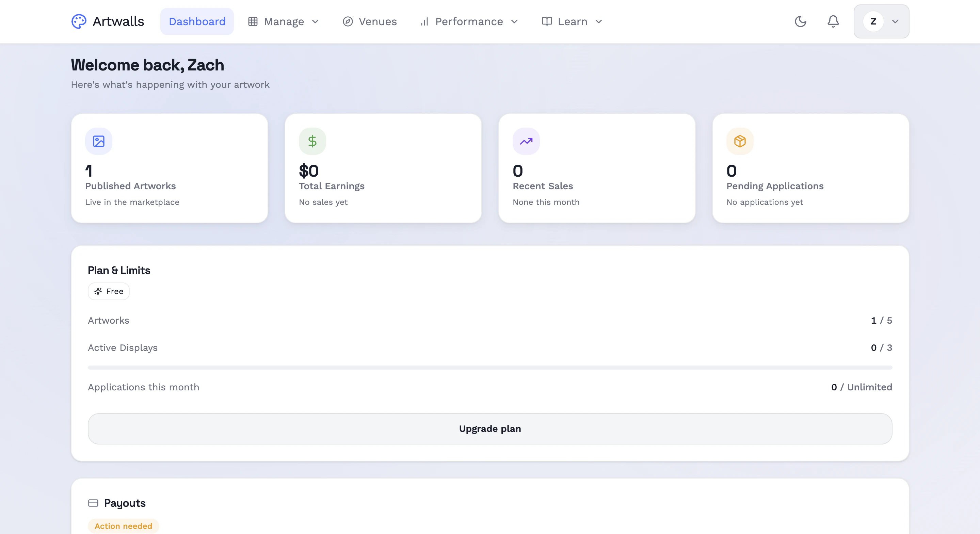This screenshot has height=534, width=980.
Task: Open notifications via the bell icon
Action: 833,21
